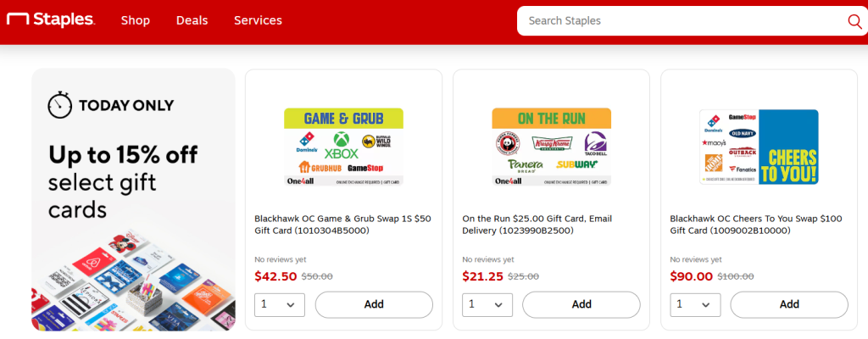The height and width of the screenshot is (339, 868).
Task: Open the Shop menu
Action: [x=136, y=20]
